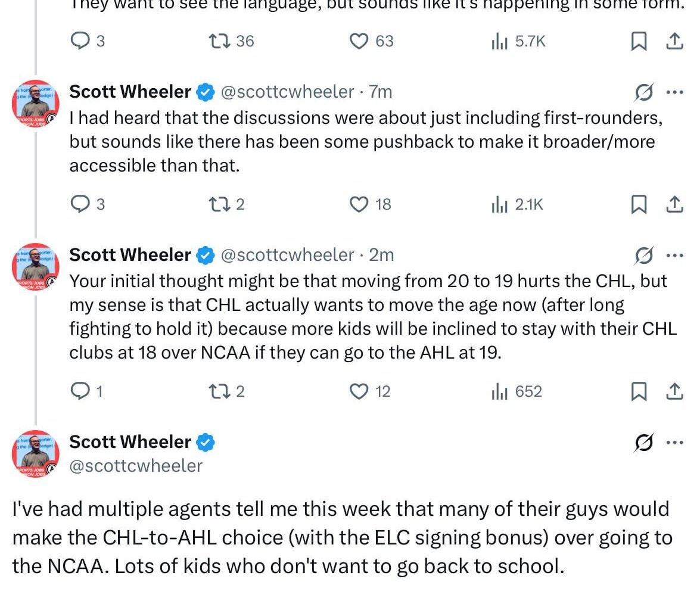
Task: Like the tweet with 18 likes
Action: [358, 204]
